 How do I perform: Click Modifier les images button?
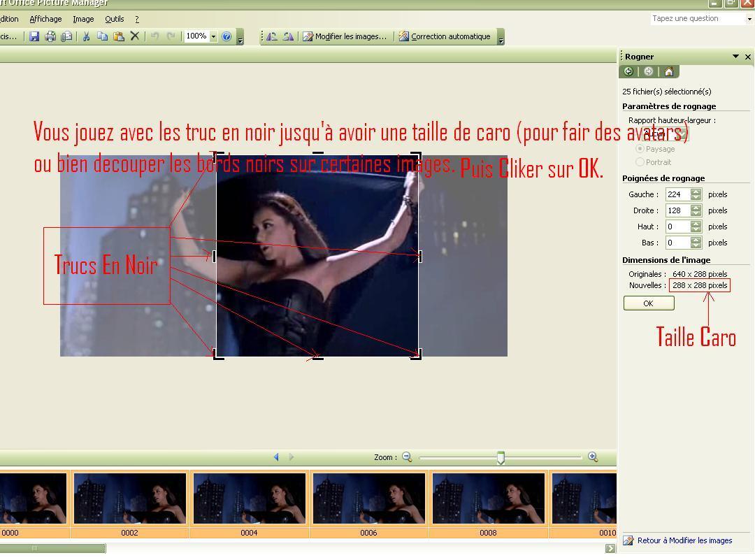[x=345, y=36]
